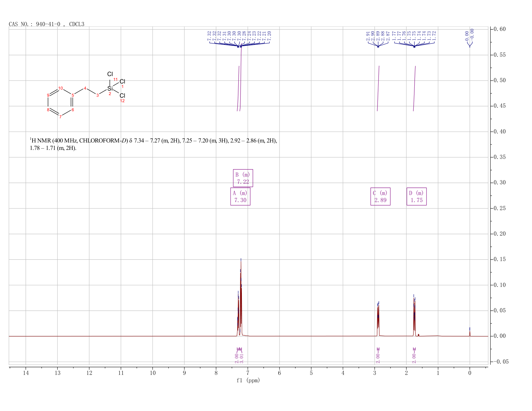Viewport: 532px width, 411px height.
Task: Click the 2.00 integral label under 2.89 ppm
Action: 378,358
